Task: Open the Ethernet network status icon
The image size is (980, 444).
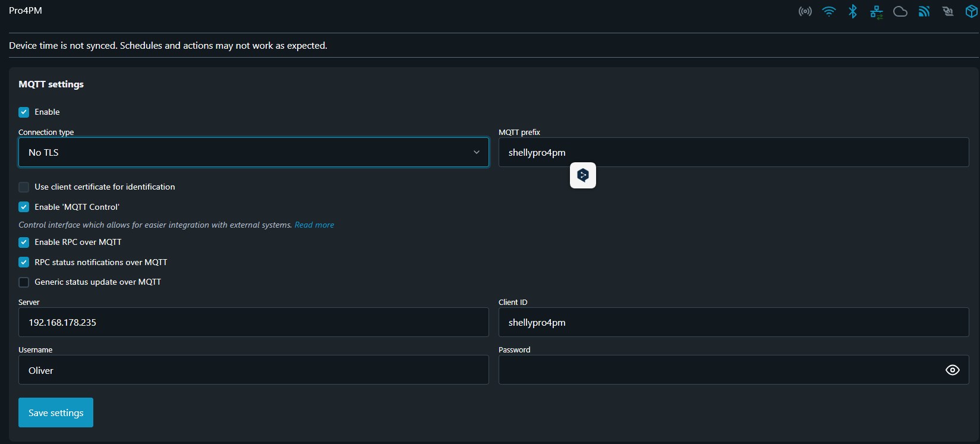Action: tap(876, 11)
